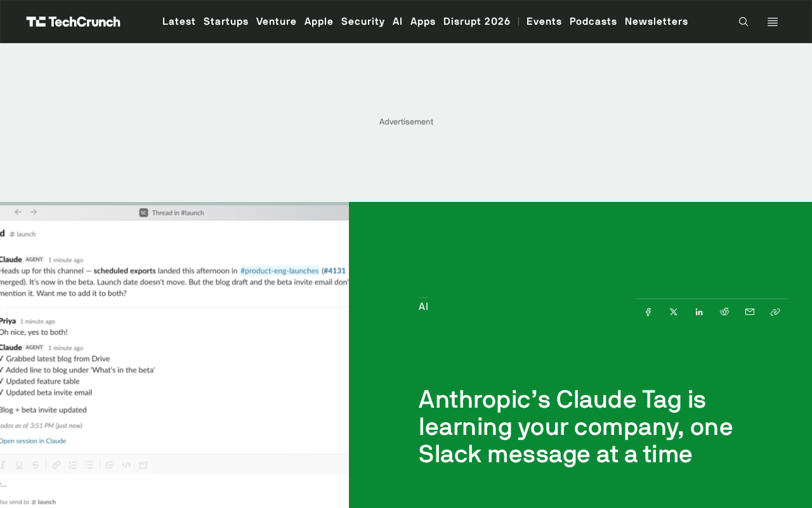This screenshot has height=508, width=812.
Task: Click the Slack thread hero image
Action: pyautogui.click(x=174, y=355)
